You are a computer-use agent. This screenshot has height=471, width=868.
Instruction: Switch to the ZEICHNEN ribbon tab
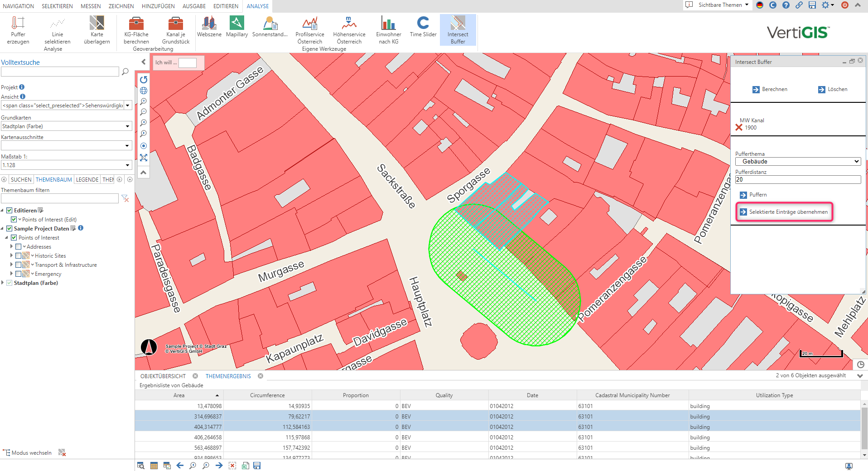coord(121,6)
